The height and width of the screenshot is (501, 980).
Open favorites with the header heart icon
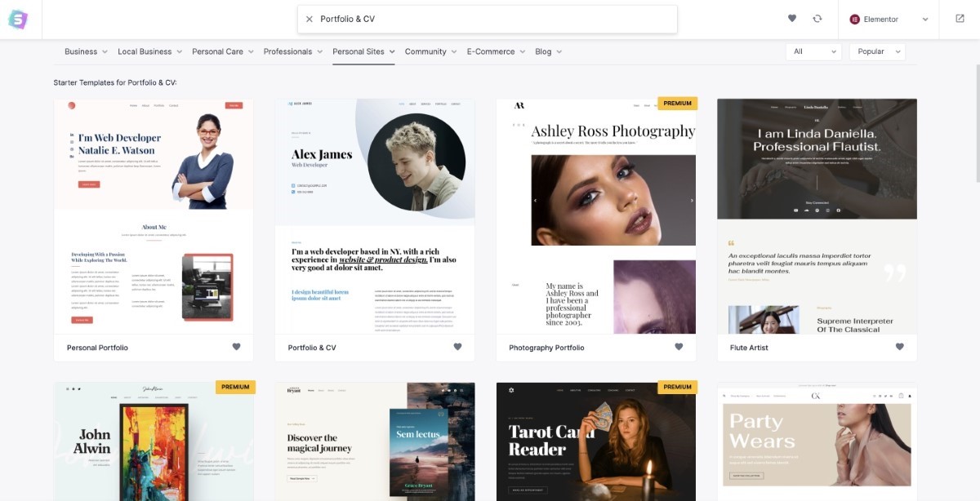(792, 19)
